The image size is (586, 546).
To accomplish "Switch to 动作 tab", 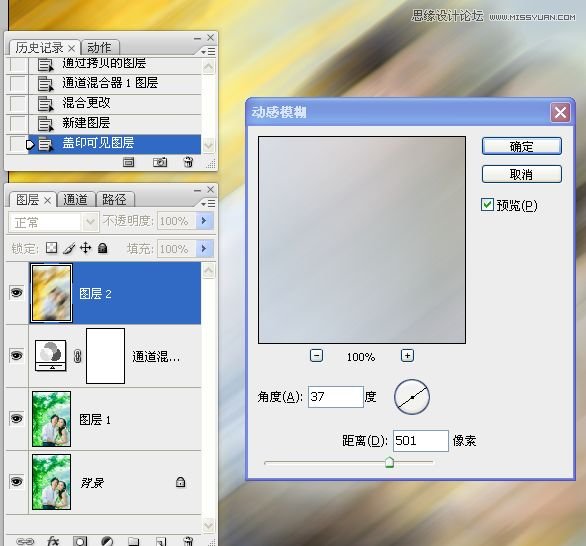I will (99, 48).
